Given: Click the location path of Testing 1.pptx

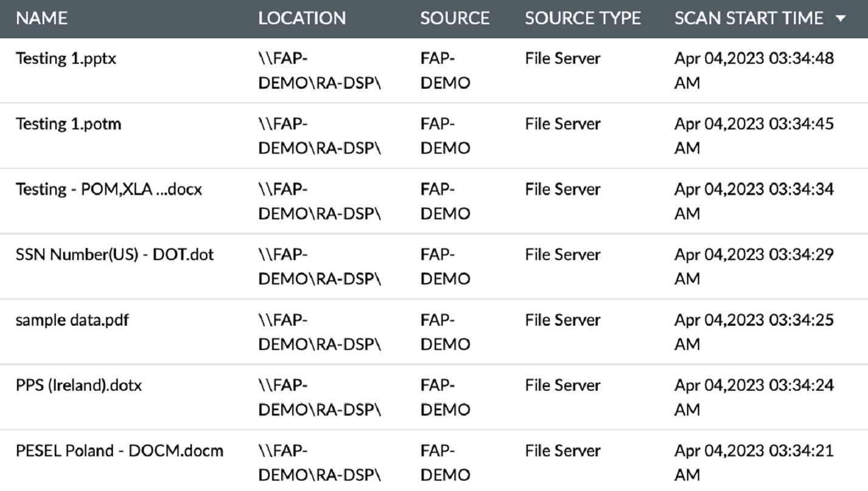Looking at the screenshot, I should (319, 70).
